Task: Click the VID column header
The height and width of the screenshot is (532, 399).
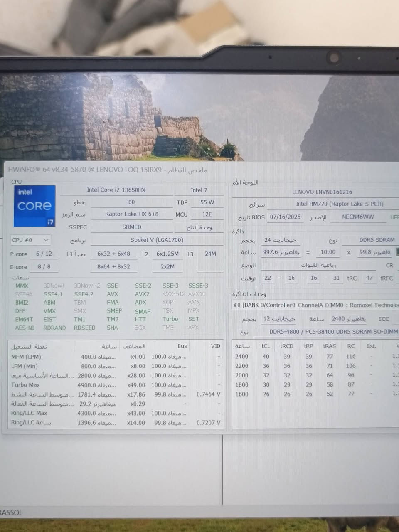Action: click(215, 346)
